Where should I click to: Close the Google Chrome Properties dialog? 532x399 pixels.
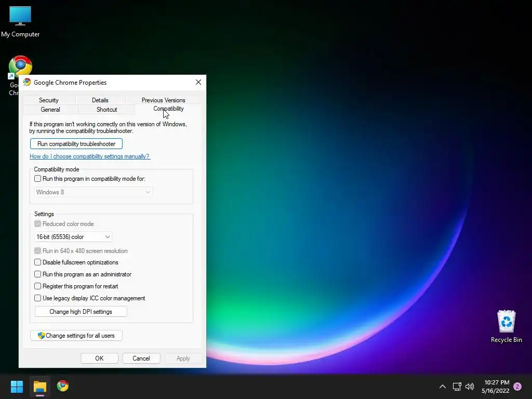tap(198, 83)
